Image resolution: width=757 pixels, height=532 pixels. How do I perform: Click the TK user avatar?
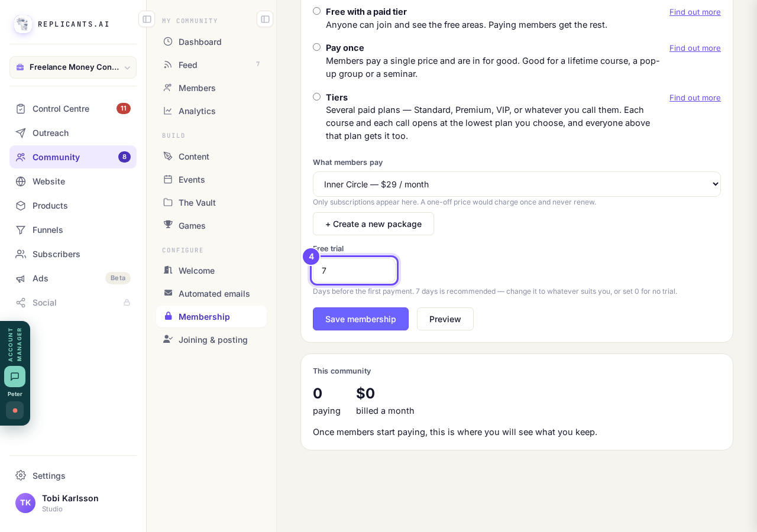pyautogui.click(x=25, y=503)
